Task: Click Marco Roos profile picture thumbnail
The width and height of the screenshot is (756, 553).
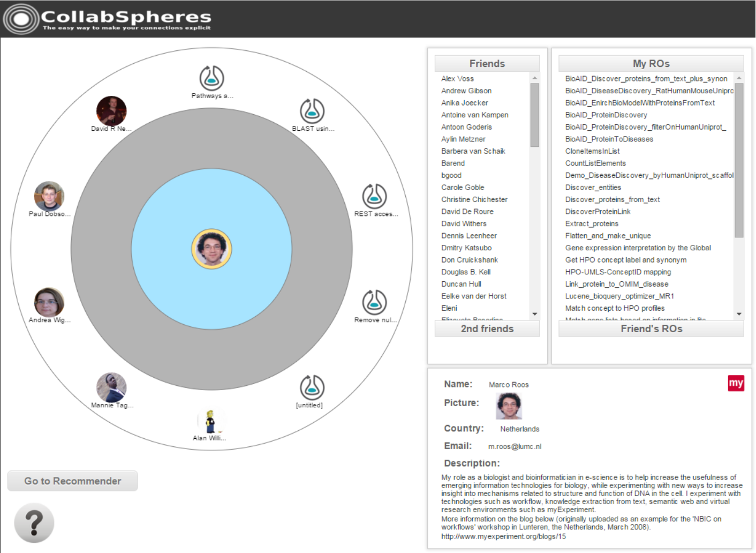Action: coord(509,406)
